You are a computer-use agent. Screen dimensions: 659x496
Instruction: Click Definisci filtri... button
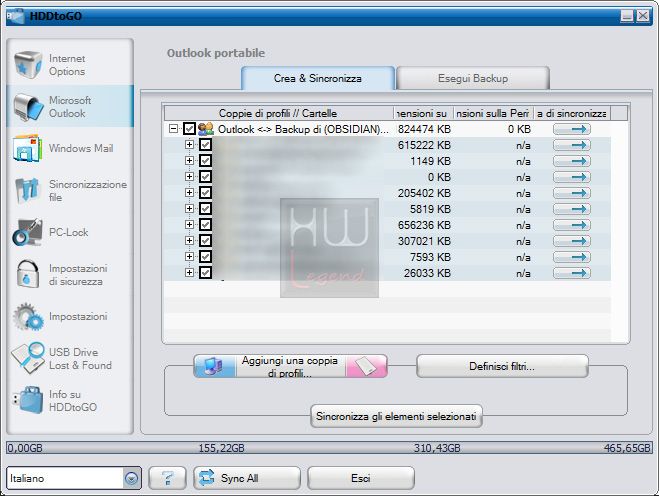click(502, 366)
